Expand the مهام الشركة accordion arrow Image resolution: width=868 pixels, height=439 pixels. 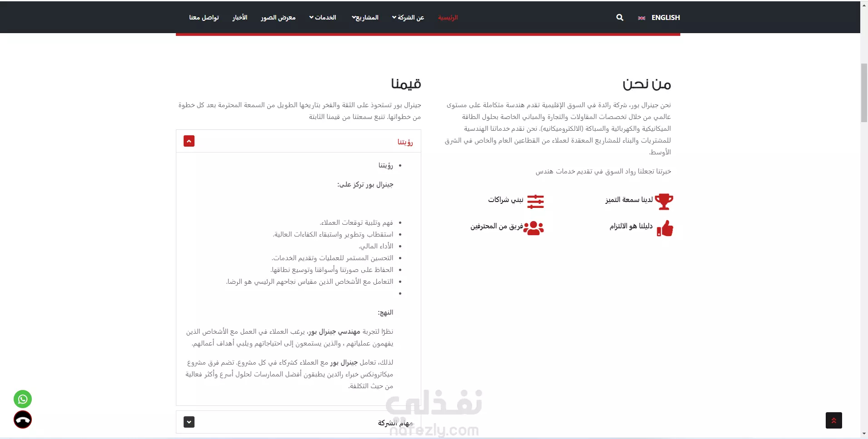click(189, 422)
